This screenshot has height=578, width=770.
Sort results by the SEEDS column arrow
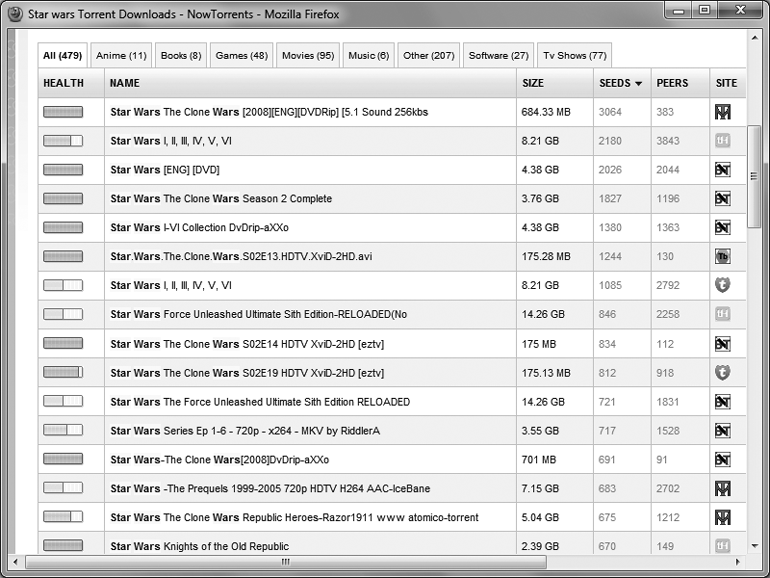tap(638, 84)
